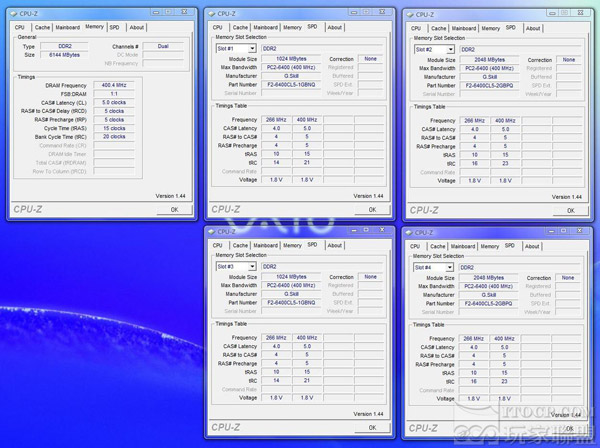The height and width of the screenshot is (448, 600).
Task: Switch to Memory tab in the Slot #3 window
Action: coord(292,246)
